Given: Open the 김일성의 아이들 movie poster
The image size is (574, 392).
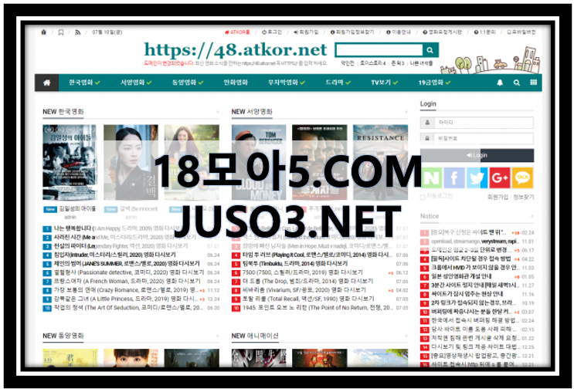Looking at the screenshot, I should (70, 162).
